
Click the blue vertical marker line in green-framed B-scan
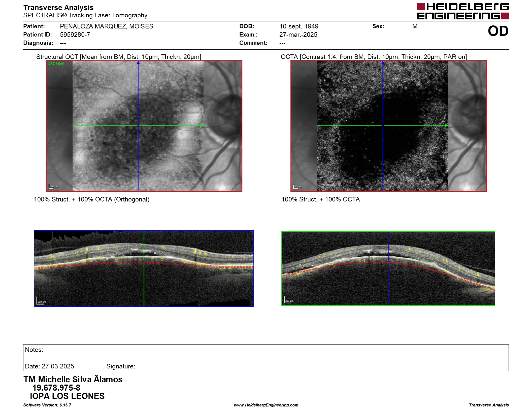tap(388, 268)
